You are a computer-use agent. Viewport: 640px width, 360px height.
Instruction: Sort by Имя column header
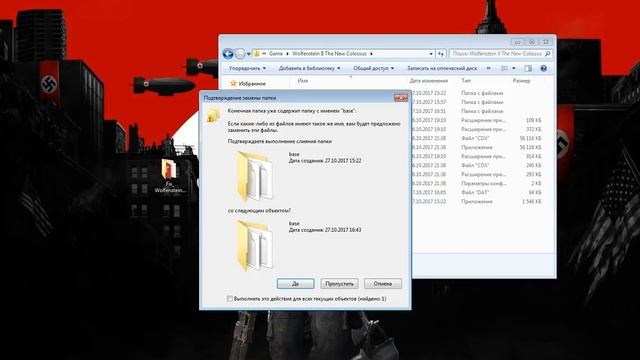[303, 81]
